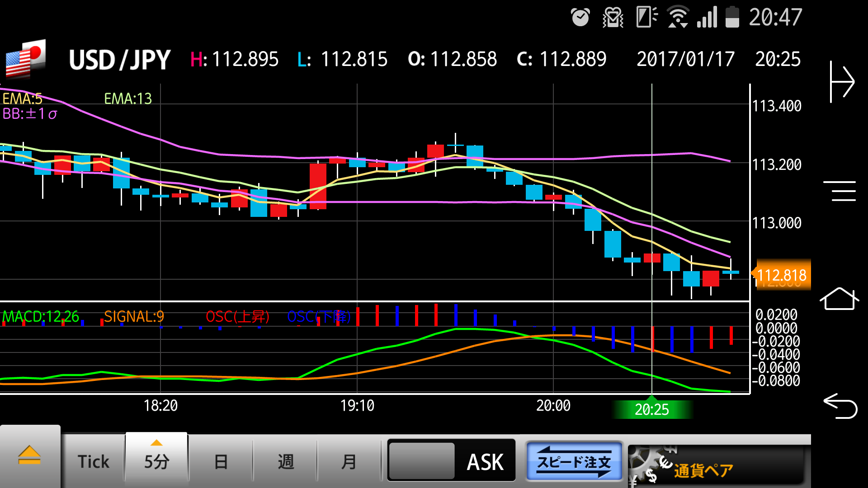Tap the Android home icon
868x488 pixels.
(x=840, y=299)
